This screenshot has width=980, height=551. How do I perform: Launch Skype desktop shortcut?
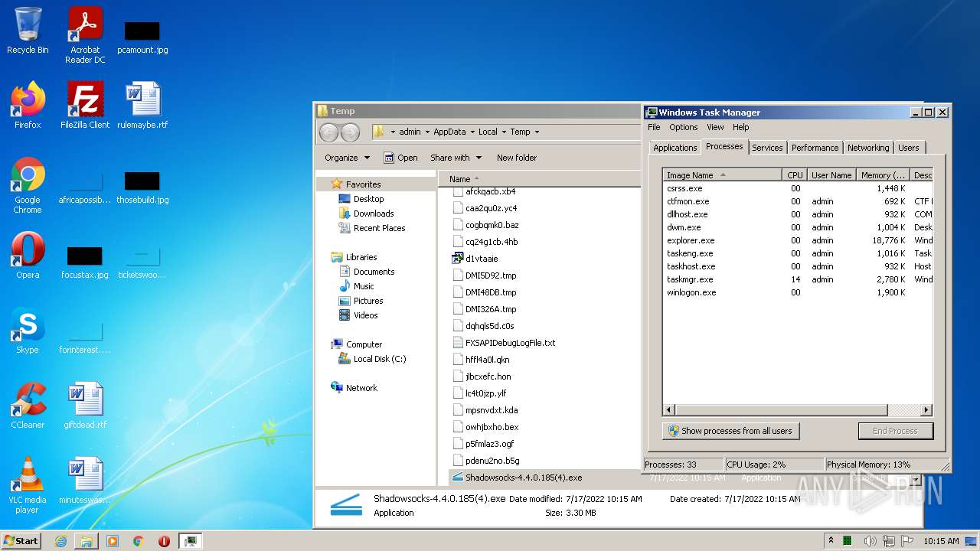coord(28,331)
